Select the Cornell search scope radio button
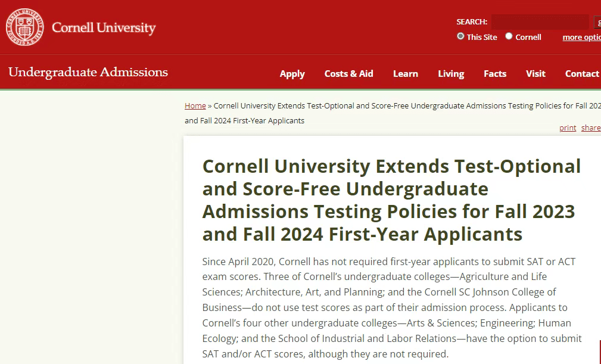The image size is (601, 364). [509, 36]
